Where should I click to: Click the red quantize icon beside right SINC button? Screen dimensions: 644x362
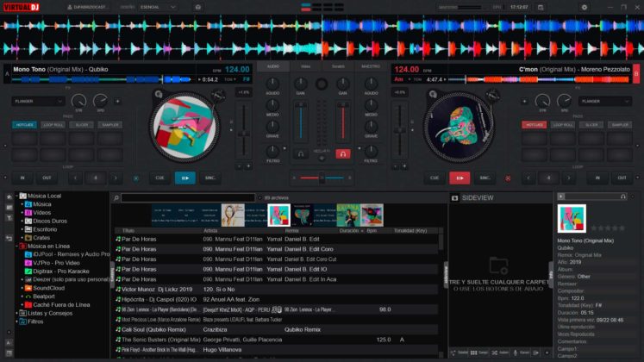pos(508,178)
